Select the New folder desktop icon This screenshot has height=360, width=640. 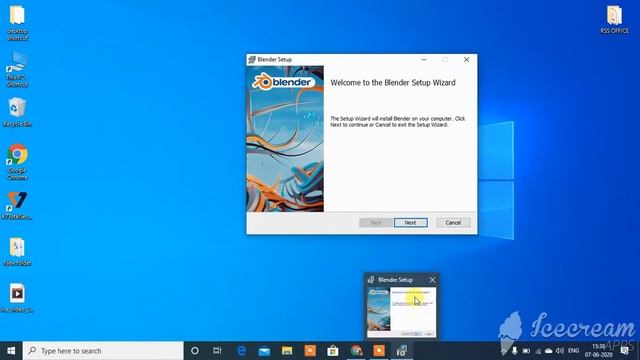17,252
